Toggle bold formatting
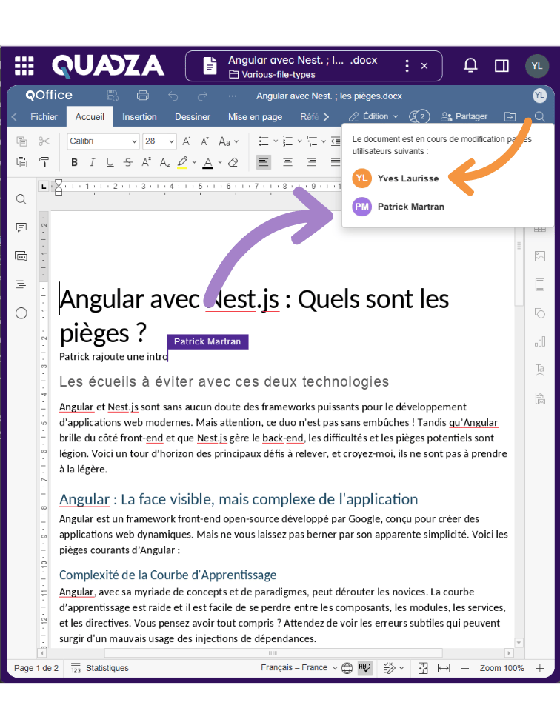 74,162
